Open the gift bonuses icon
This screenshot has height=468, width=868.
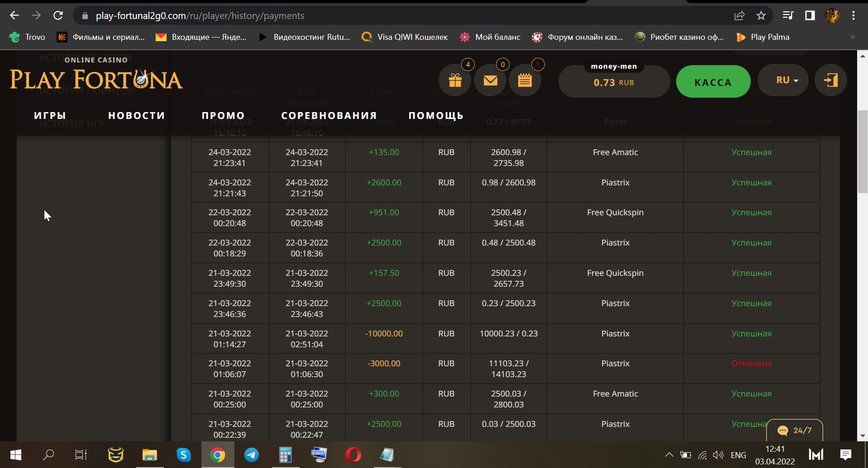click(x=455, y=80)
